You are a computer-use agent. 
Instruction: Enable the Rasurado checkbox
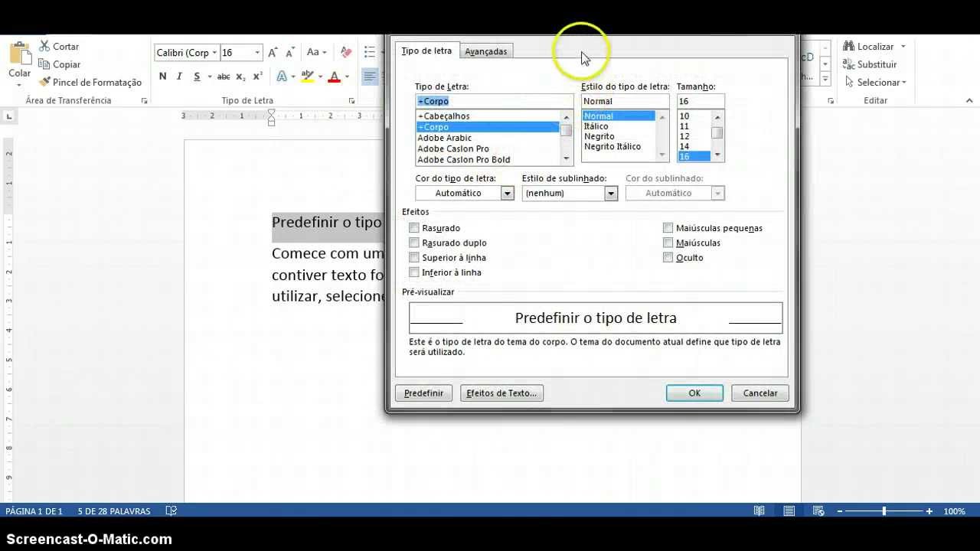coord(414,228)
